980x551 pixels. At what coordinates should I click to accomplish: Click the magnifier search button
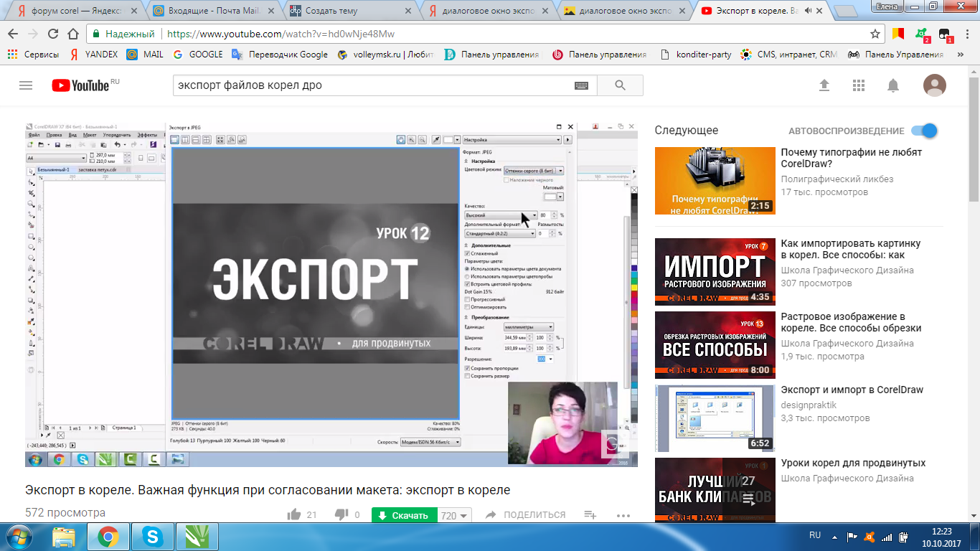point(621,85)
